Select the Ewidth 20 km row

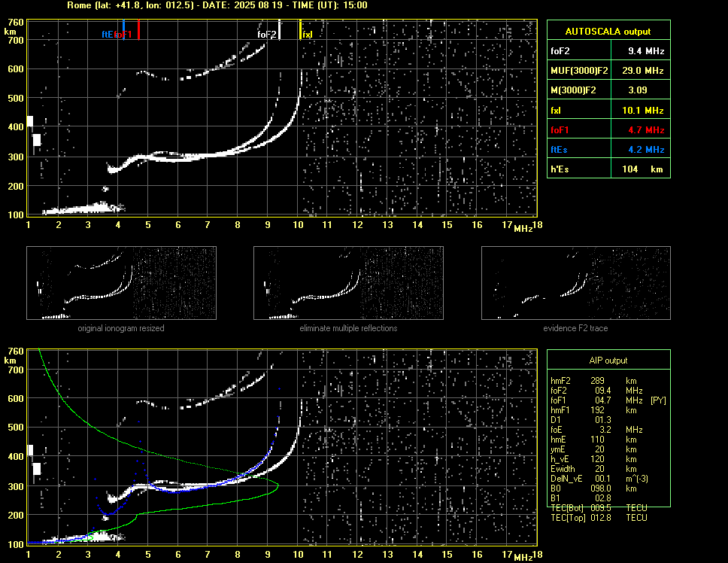click(x=593, y=468)
